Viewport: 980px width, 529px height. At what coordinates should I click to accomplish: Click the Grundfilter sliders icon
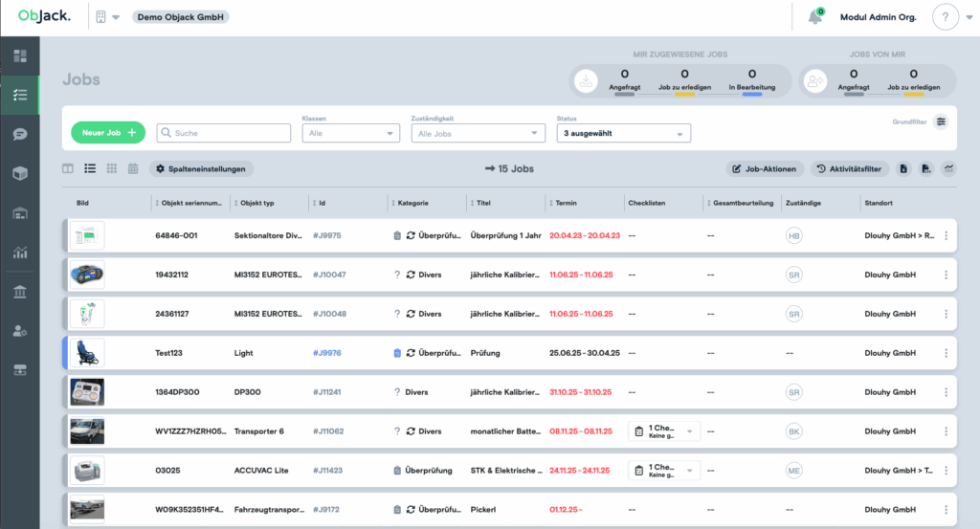tap(941, 121)
